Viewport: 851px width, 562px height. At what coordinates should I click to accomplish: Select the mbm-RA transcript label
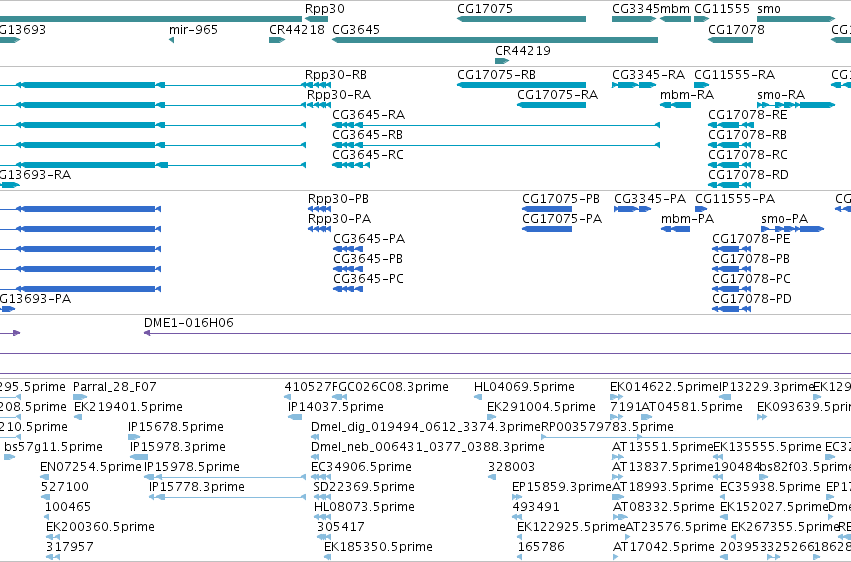(687, 95)
